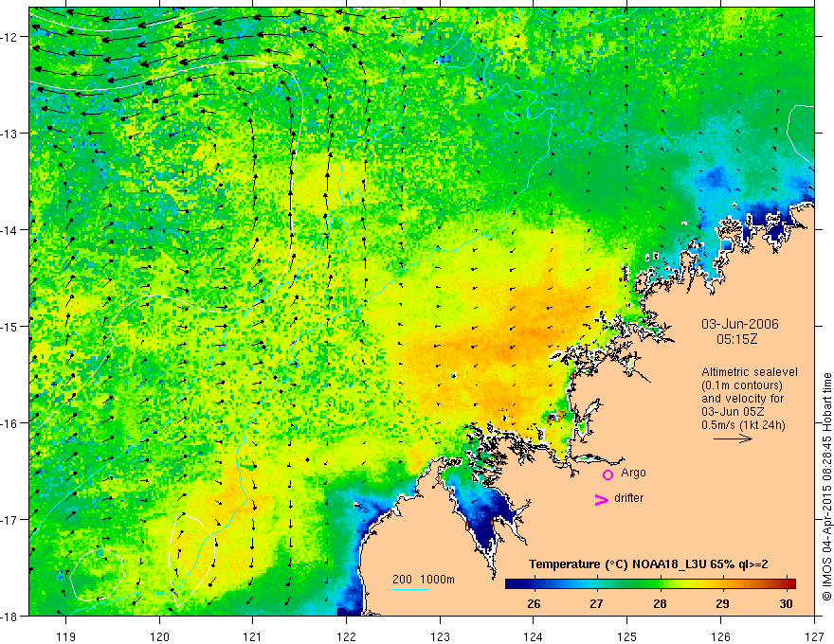Click the color bar value 29
The image size is (834, 644).
click(722, 603)
